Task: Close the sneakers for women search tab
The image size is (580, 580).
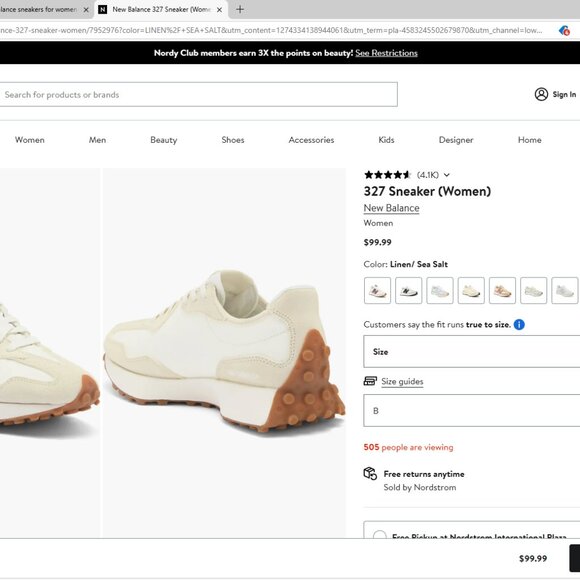Action: tap(86, 10)
